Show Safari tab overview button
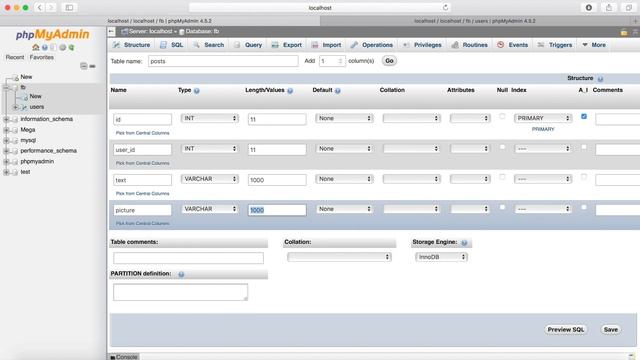Image resolution: width=640 pixels, height=360 pixels. 629,7
